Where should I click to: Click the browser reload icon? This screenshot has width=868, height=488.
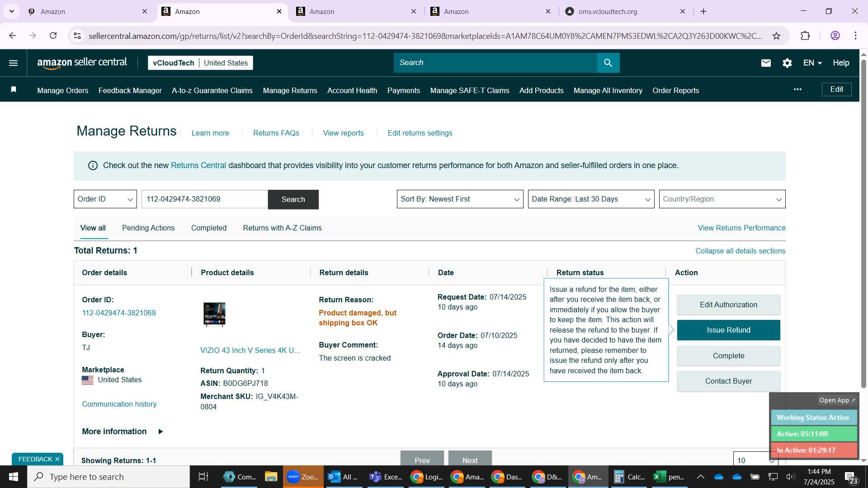coord(53,36)
